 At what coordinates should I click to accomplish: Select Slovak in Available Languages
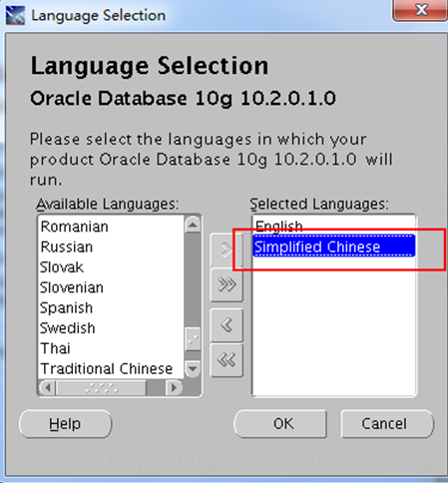point(111,267)
